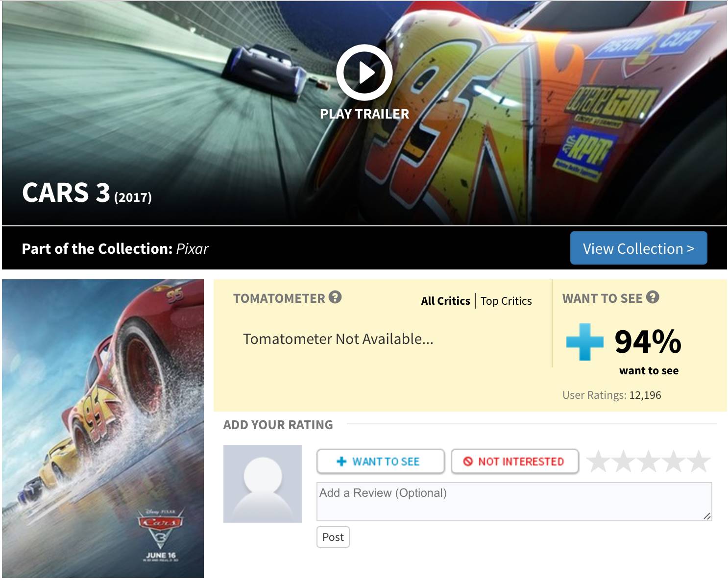
Task: Rate the movie five stars
Action: pyautogui.click(x=698, y=462)
